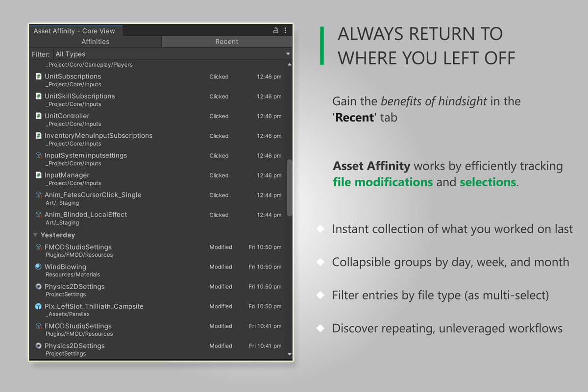Click the Physics2DSettings gear icon at Fri 10:50 pm
Viewport: 588px width, 392px height.
coord(38,286)
